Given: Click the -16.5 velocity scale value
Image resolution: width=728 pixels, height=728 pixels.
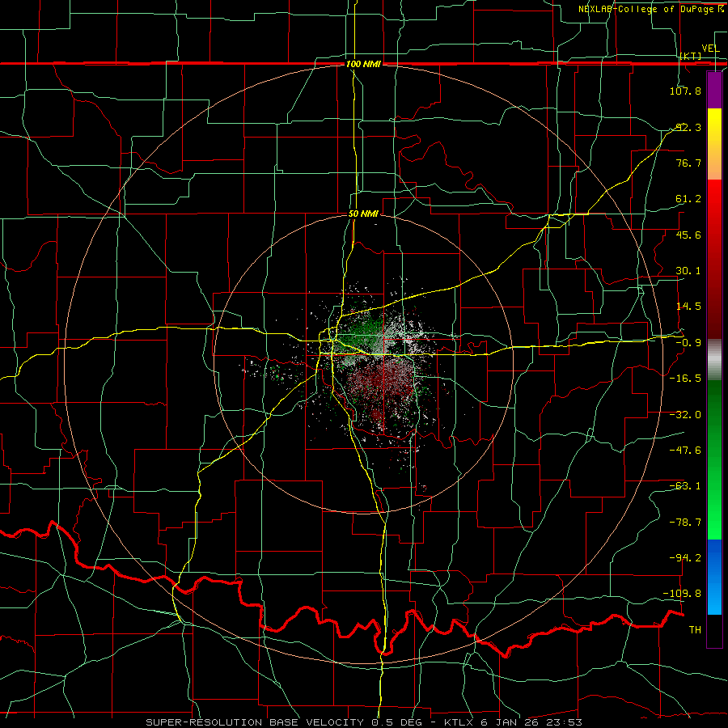Looking at the screenshot, I should click(x=685, y=379).
